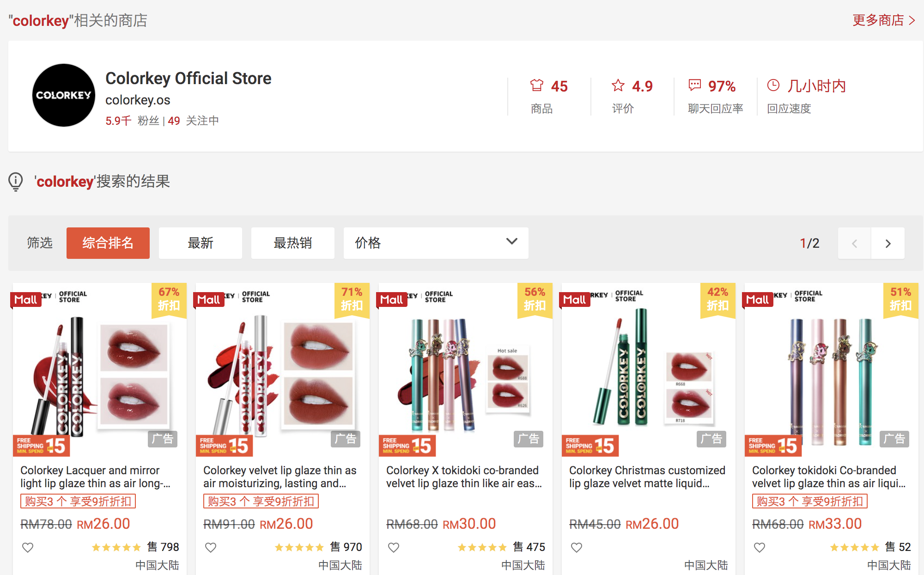Open Colorkey Official Store name link
Image resolution: width=924 pixels, height=575 pixels.
click(x=188, y=78)
